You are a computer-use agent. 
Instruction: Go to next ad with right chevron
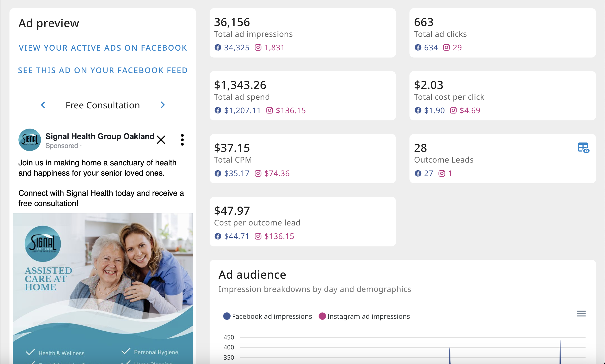tap(163, 105)
